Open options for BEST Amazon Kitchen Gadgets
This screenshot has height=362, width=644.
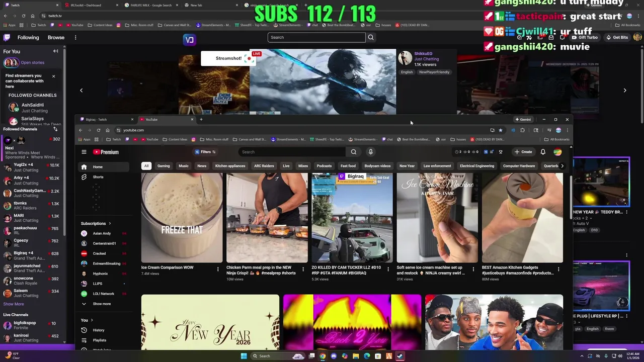(x=559, y=269)
